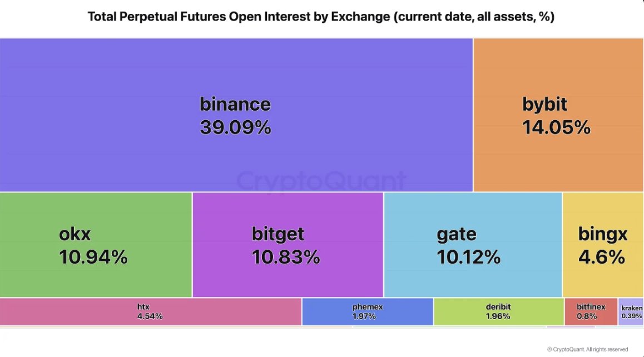644x357 pixels.
Task: Click the 10.83% value under bitget
Action: click(x=286, y=257)
